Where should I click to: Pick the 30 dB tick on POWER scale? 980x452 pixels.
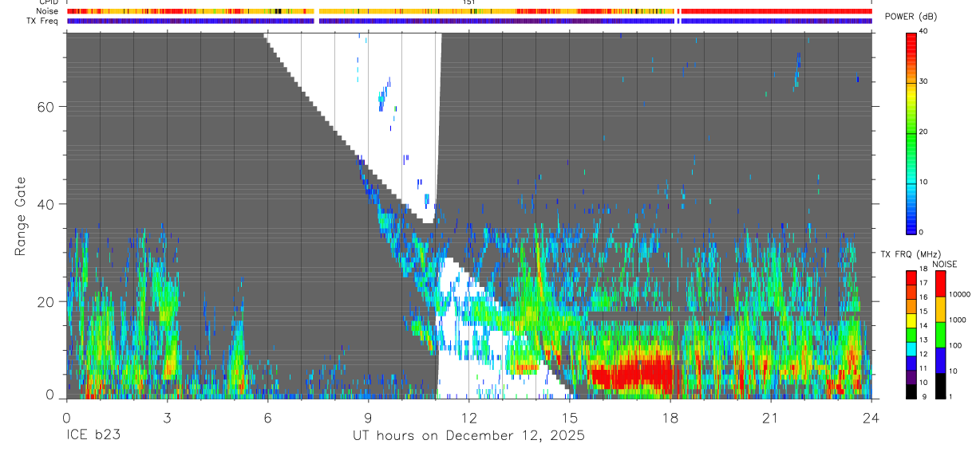point(923,81)
